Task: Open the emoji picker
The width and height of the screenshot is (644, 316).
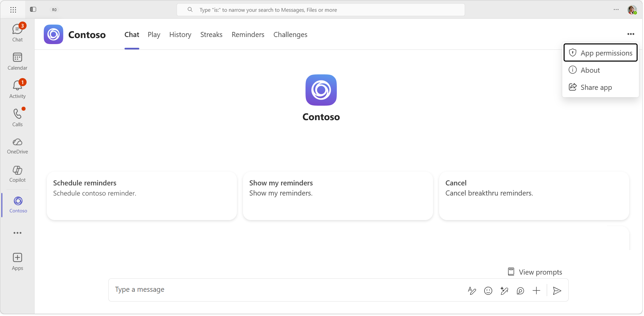Action: [488, 290]
